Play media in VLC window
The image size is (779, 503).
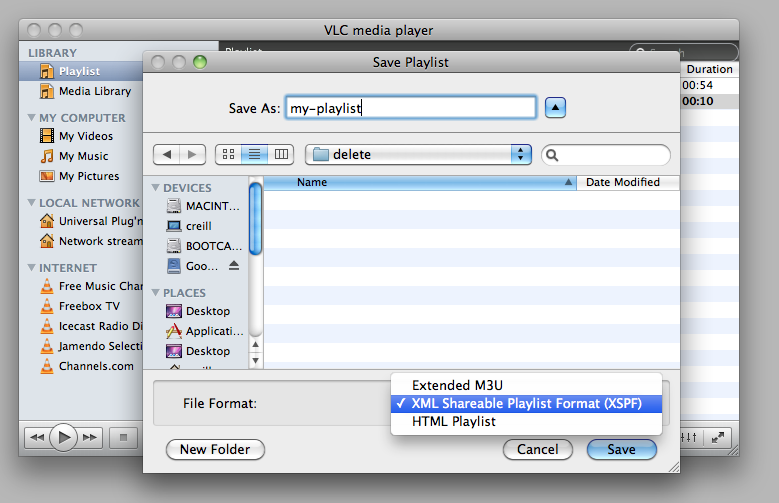coord(64,437)
